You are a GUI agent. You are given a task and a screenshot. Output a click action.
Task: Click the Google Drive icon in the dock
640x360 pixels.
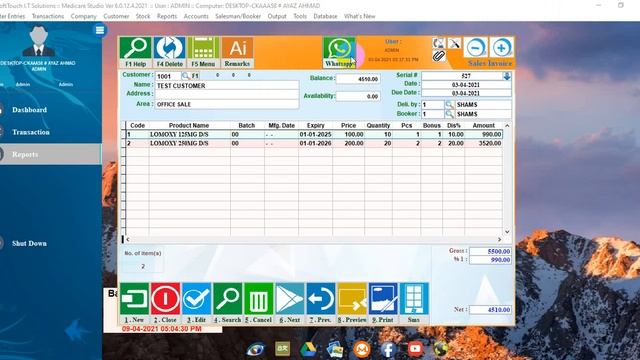(x=308, y=349)
